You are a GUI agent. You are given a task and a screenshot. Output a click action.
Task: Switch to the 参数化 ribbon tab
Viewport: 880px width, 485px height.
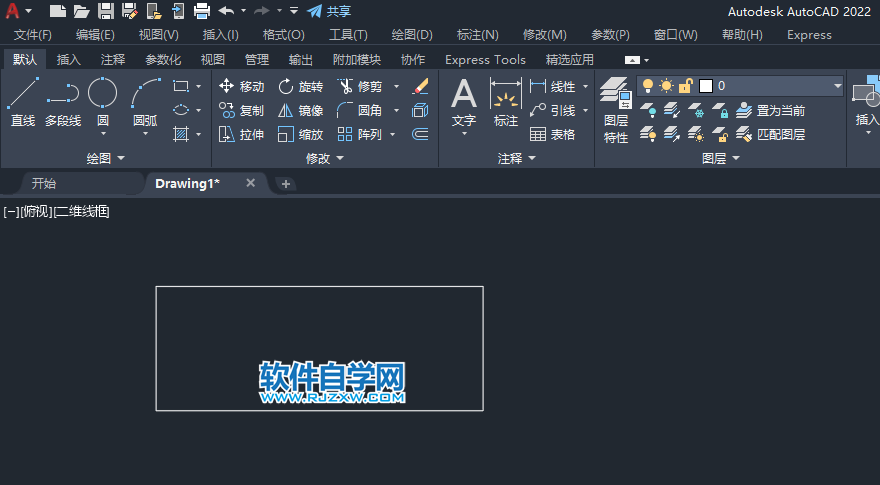(x=163, y=60)
